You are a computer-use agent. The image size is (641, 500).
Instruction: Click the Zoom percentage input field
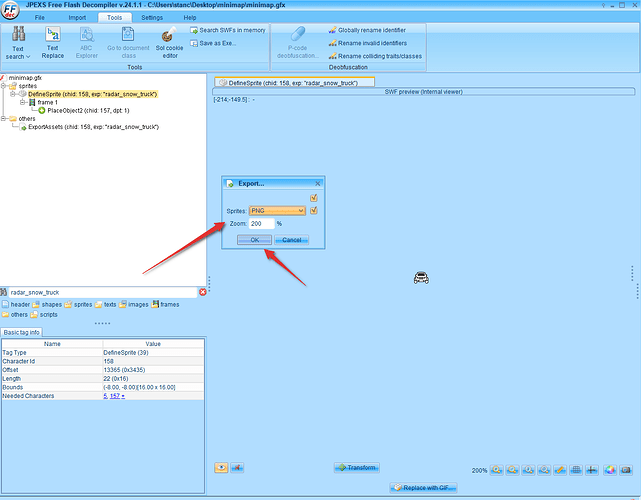coord(255,224)
